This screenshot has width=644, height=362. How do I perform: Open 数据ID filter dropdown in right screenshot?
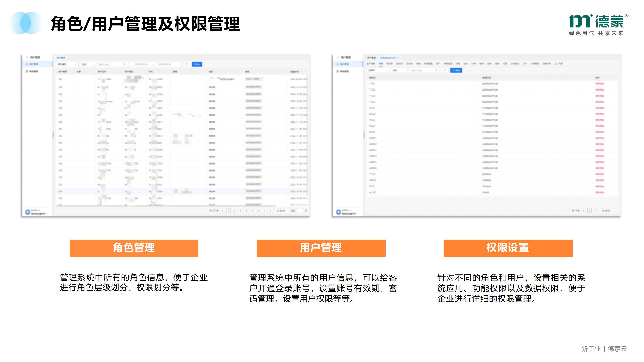(378, 70)
